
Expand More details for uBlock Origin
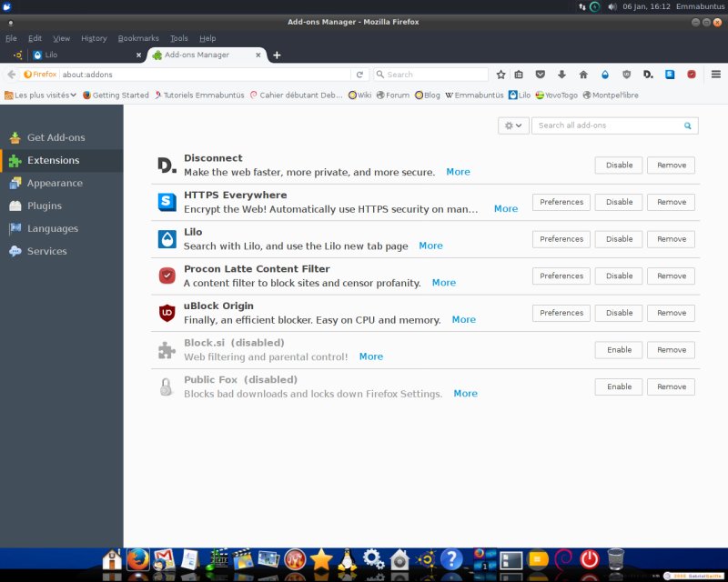coord(463,319)
